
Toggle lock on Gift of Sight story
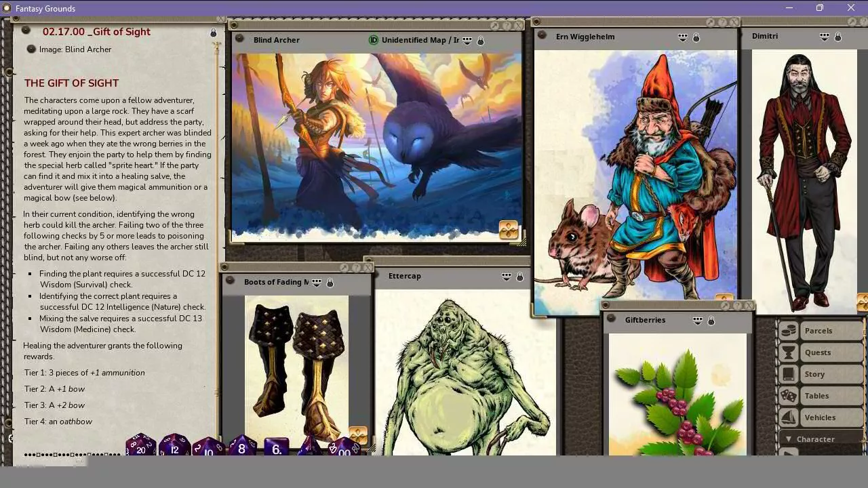pos(214,33)
